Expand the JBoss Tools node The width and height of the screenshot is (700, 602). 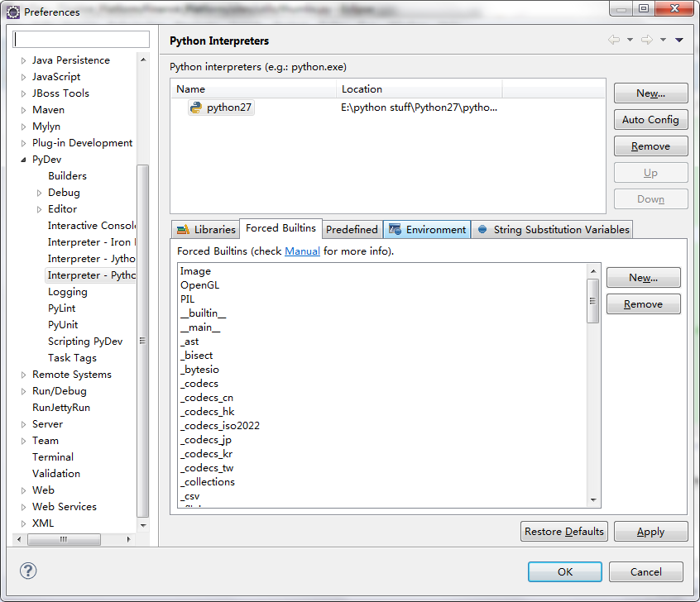tap(24, 93)
